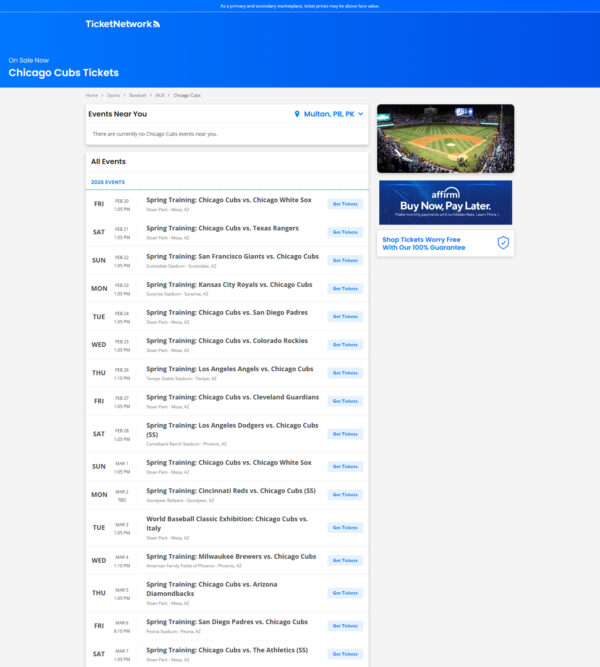Select the 2026 Events tab
Image resolution: width=600 pixels, height=667 pixels.
(x=108, y=182)
